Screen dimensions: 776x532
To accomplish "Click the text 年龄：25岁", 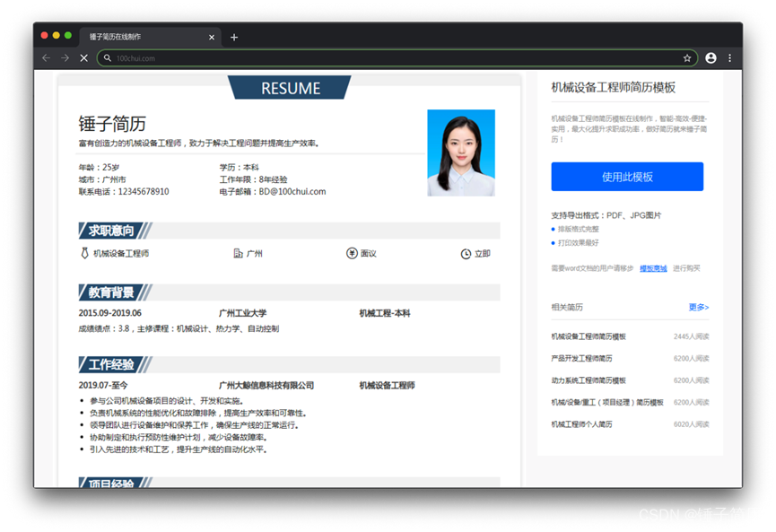I will (99, 167).
